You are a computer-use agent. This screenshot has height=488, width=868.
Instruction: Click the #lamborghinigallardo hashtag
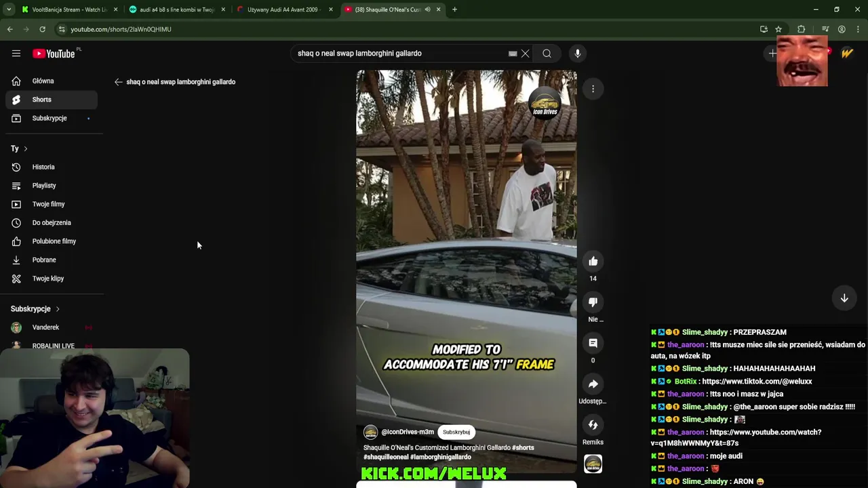(x=441, y=457)
